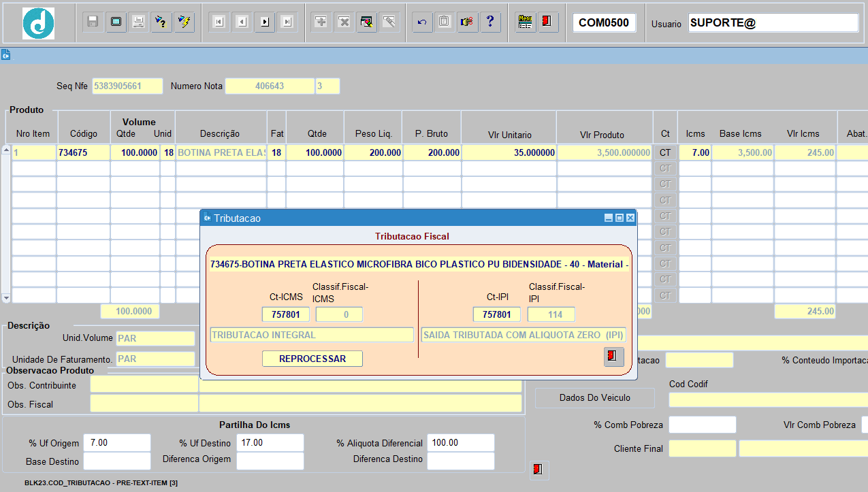The width and height of the screenshot is (868, 492).
Task: Click the empty Base Destino field
Action: pyautogui.click(x=117, y=461)
